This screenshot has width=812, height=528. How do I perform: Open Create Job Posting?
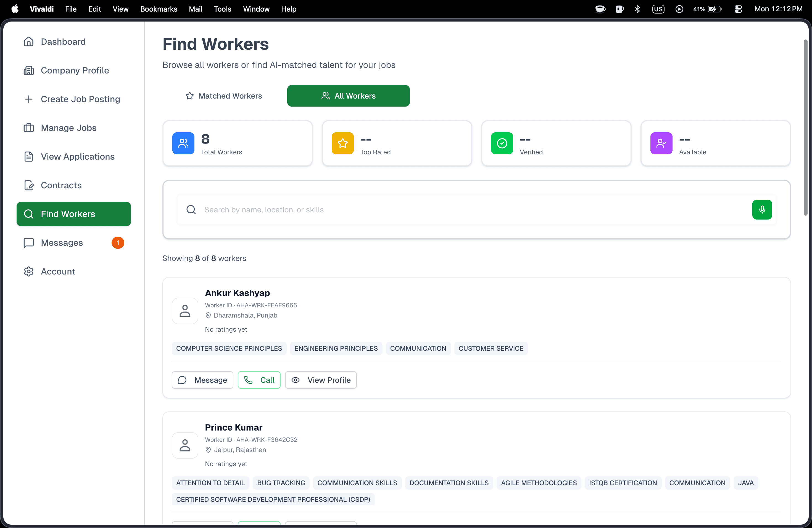[x=73, y=99]
